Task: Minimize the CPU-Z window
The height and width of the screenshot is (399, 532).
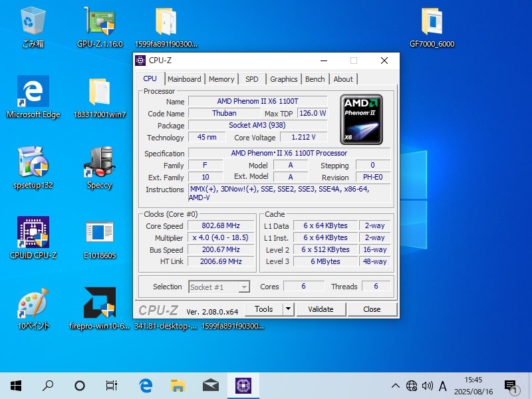Action: [324, 61]
